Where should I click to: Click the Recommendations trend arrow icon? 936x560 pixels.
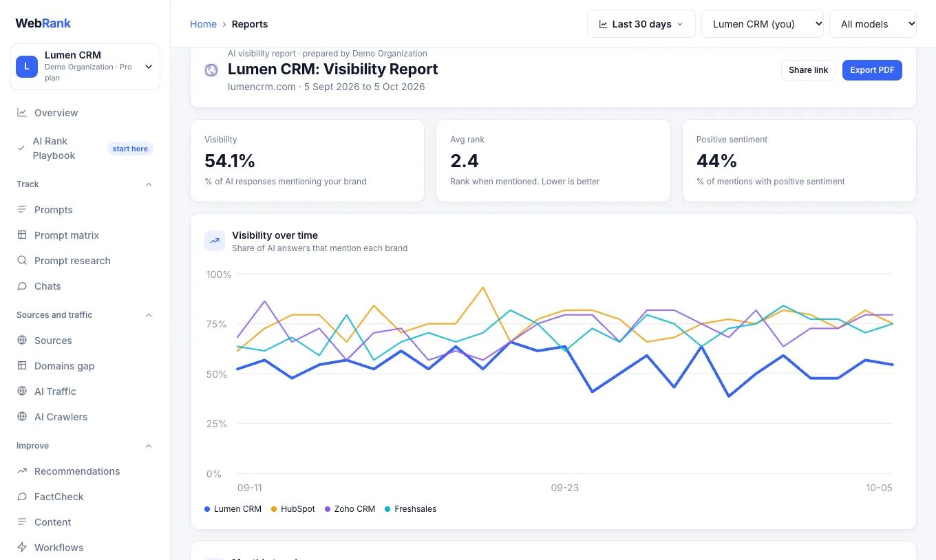22,471
